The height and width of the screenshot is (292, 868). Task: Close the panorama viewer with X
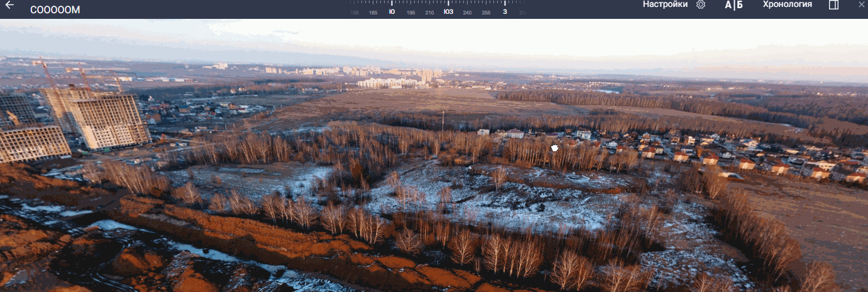click(x=861, y=5)
